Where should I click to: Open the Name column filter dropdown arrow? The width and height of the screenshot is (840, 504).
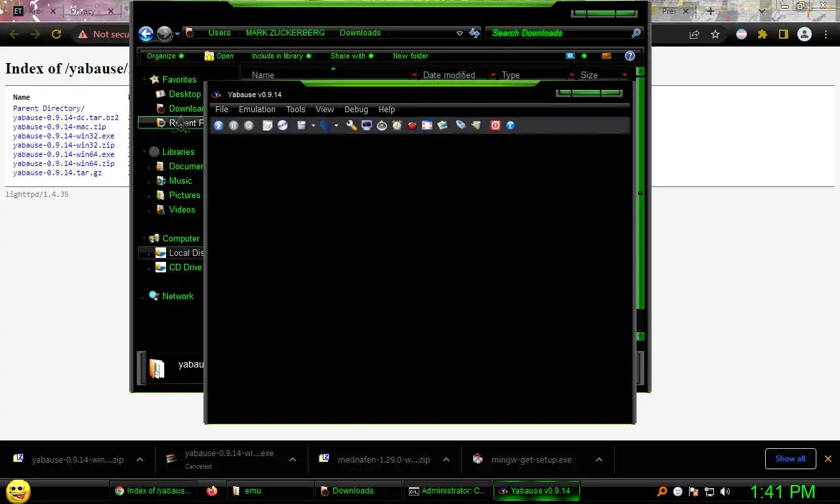click(x=414, y=75)
